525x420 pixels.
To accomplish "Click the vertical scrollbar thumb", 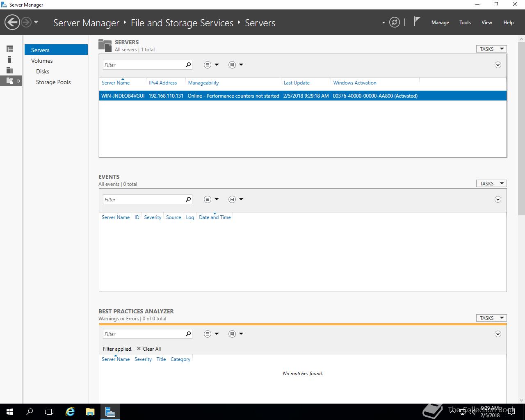I will pos(522,128).
